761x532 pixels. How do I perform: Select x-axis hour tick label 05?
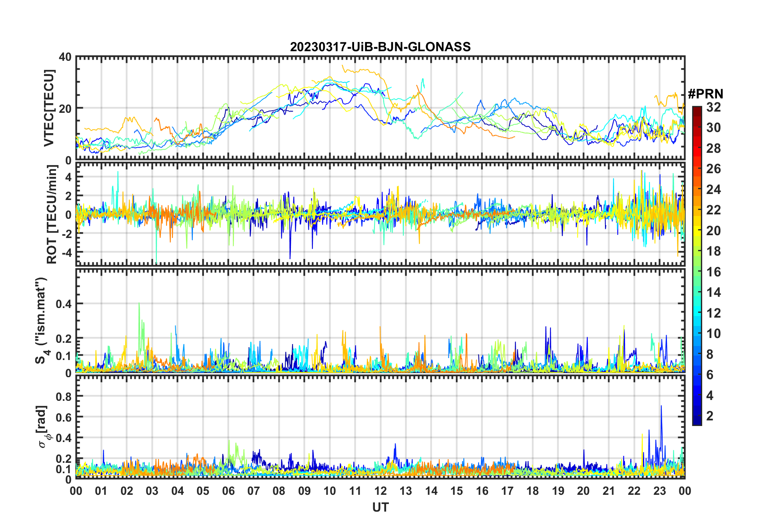(x=203, y=491)
